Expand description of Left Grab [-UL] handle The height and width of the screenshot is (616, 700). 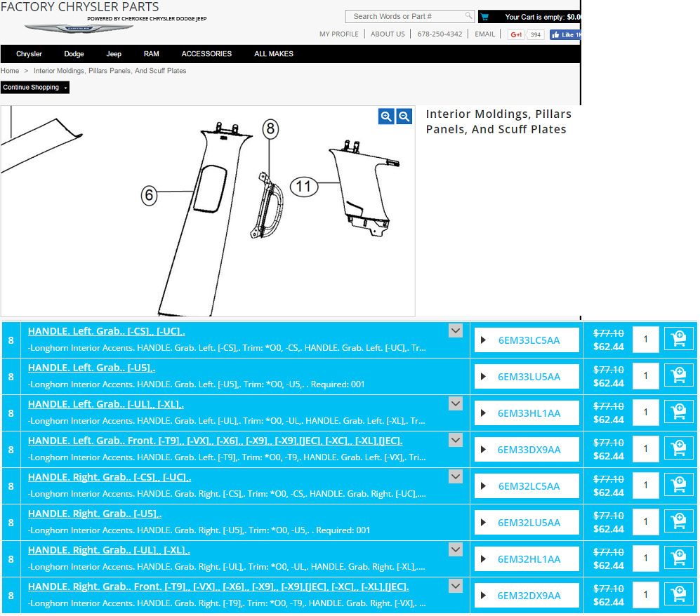tap(456, 403)
